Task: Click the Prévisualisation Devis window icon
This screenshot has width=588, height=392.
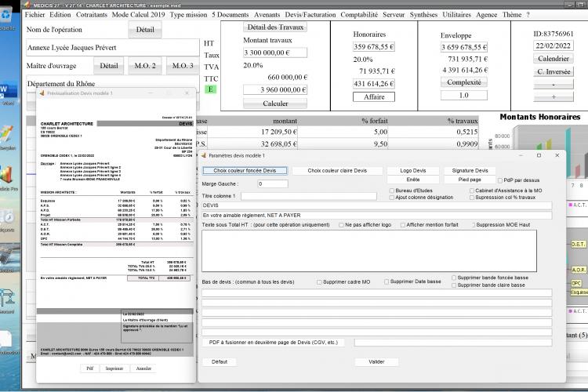Action: [x=42, y=93]
